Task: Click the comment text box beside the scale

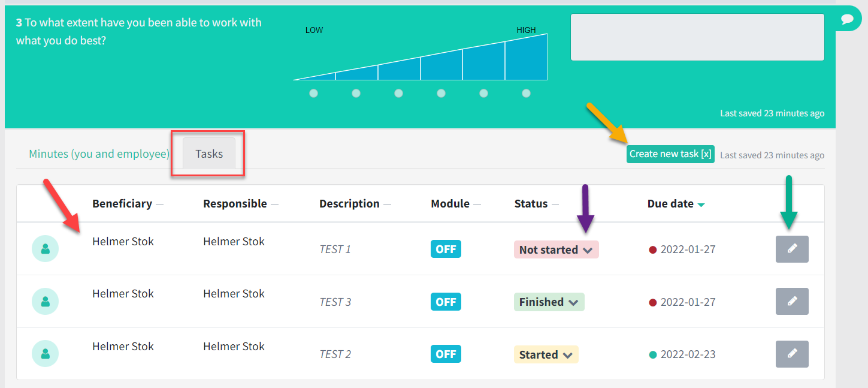Action: 697,37
